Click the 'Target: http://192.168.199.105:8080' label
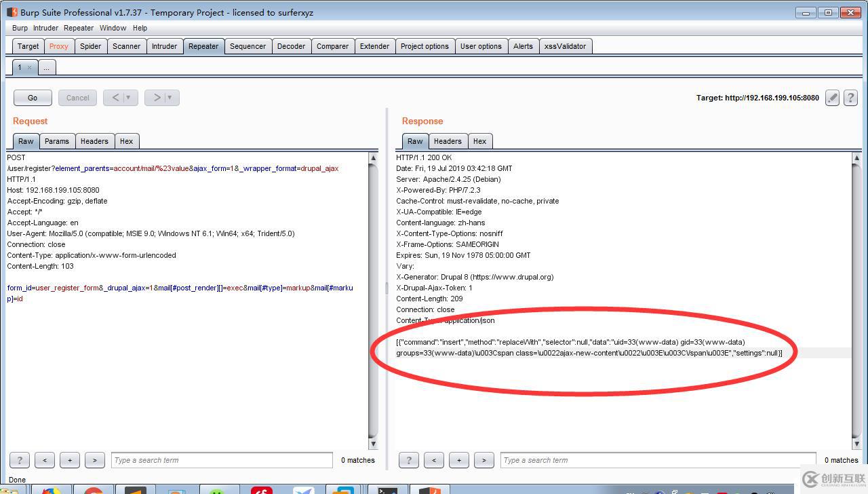The width and height of the screenshot is (868, 494). pos(757,98)
